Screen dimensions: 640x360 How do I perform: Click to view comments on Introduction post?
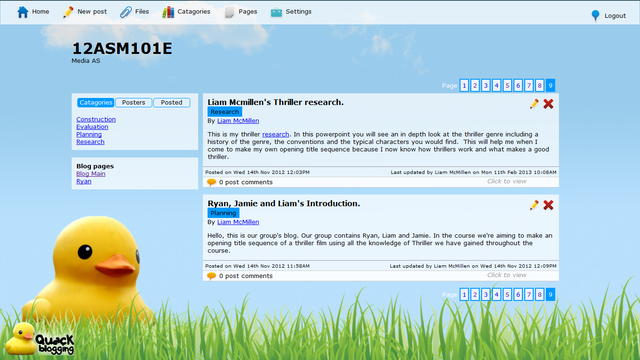point(507,275)
